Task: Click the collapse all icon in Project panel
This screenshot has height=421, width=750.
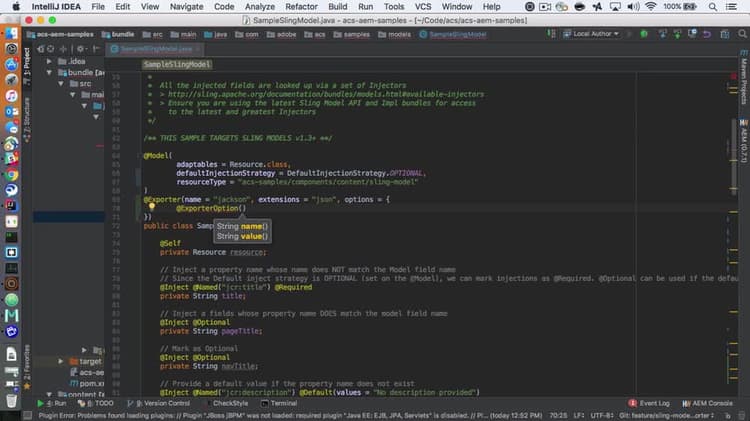Action: point(63,49)
